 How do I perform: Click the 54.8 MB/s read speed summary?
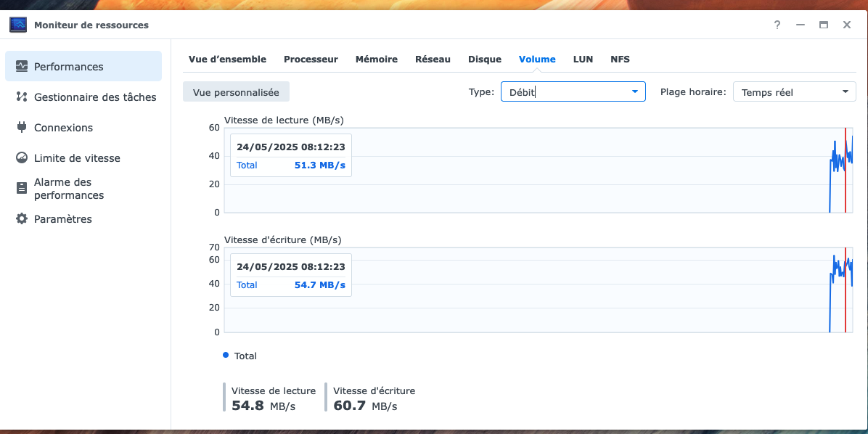click(x=263, y=405)
